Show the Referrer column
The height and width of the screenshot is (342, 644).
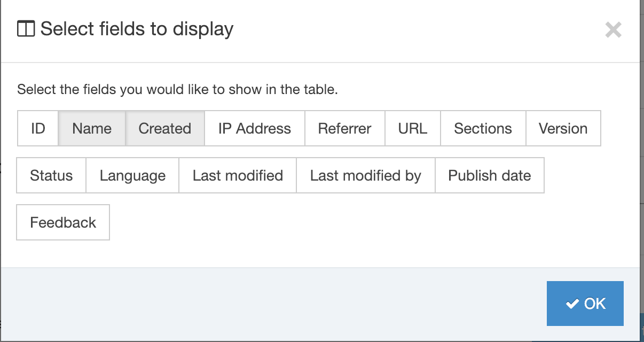click(344, 128)
